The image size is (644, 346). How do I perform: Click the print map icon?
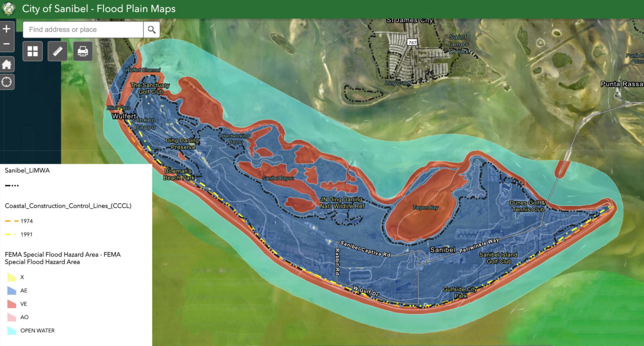(x=83, y=51)
